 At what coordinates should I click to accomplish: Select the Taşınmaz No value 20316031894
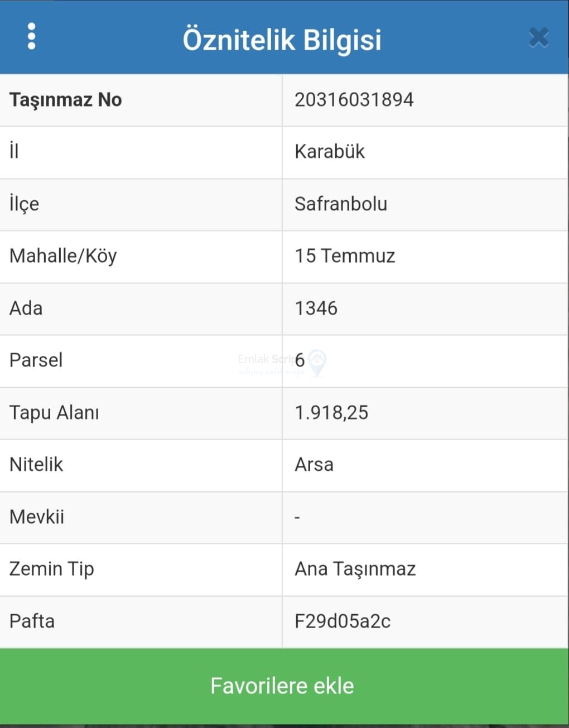354,100
